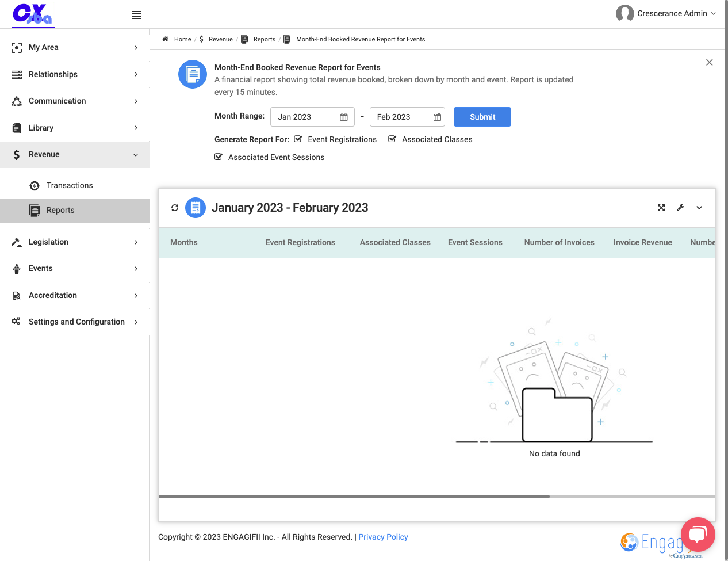Toggle the hamburger sidebar menu
Viewport: 728px width, 561px height.
pos(136,15)
